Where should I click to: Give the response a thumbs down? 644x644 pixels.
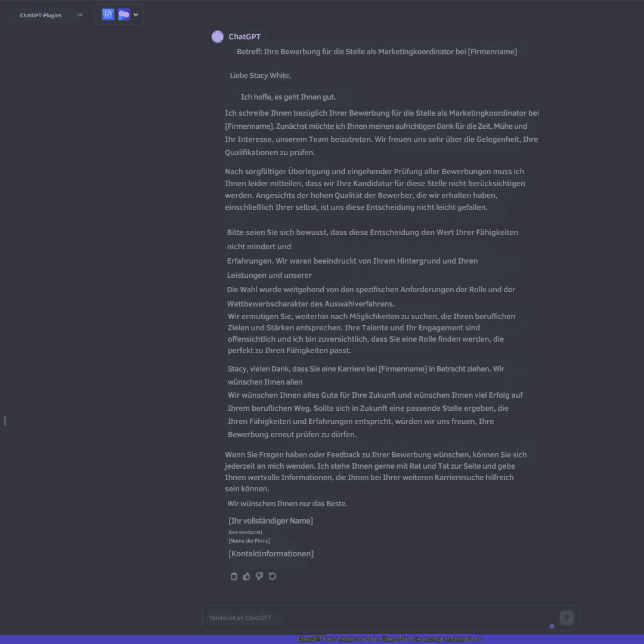[259, 576]
